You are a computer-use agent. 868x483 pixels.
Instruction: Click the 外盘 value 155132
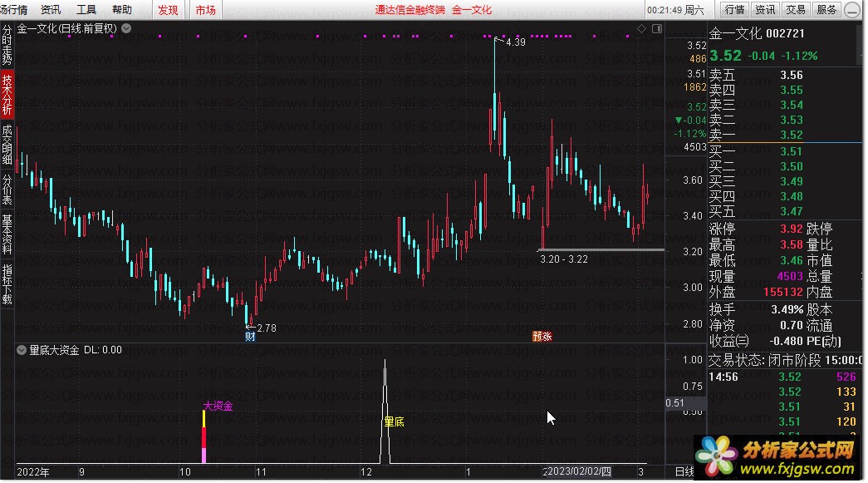[x=783, y=292]
